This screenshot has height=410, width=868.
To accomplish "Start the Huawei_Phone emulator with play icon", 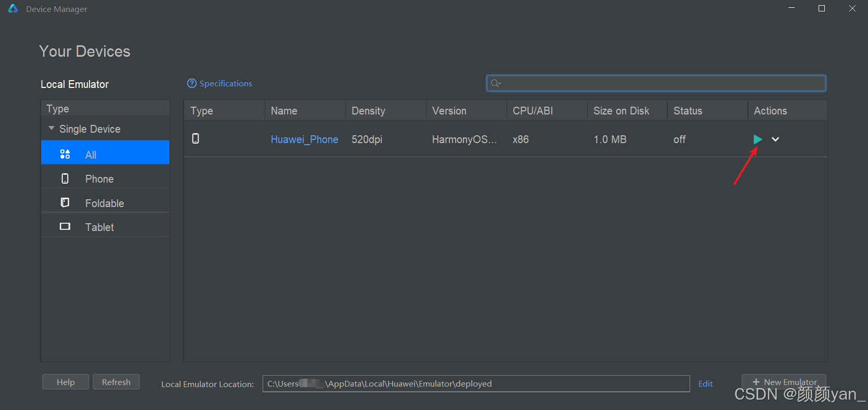I will [758, 139].
